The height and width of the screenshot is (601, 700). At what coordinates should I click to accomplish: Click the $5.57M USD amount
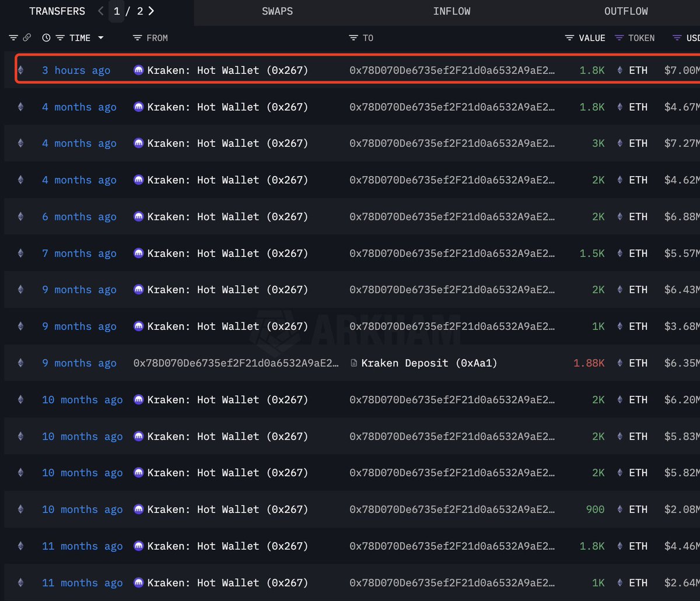(681, 254)
